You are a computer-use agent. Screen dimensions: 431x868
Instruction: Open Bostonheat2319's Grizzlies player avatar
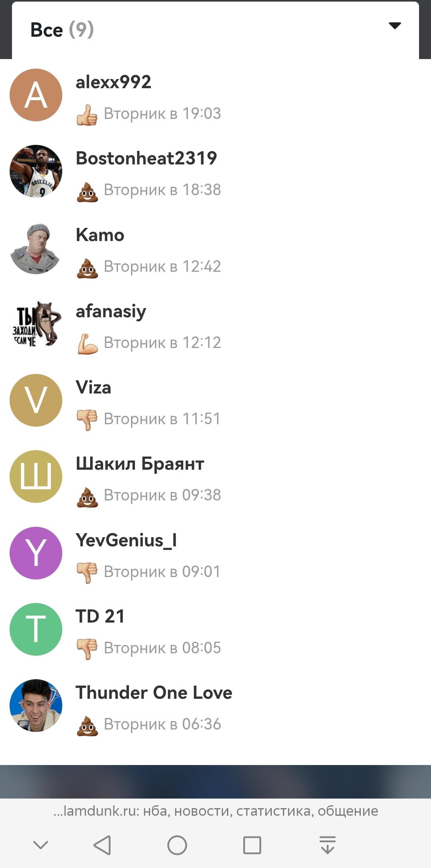[x=36, y=171]
